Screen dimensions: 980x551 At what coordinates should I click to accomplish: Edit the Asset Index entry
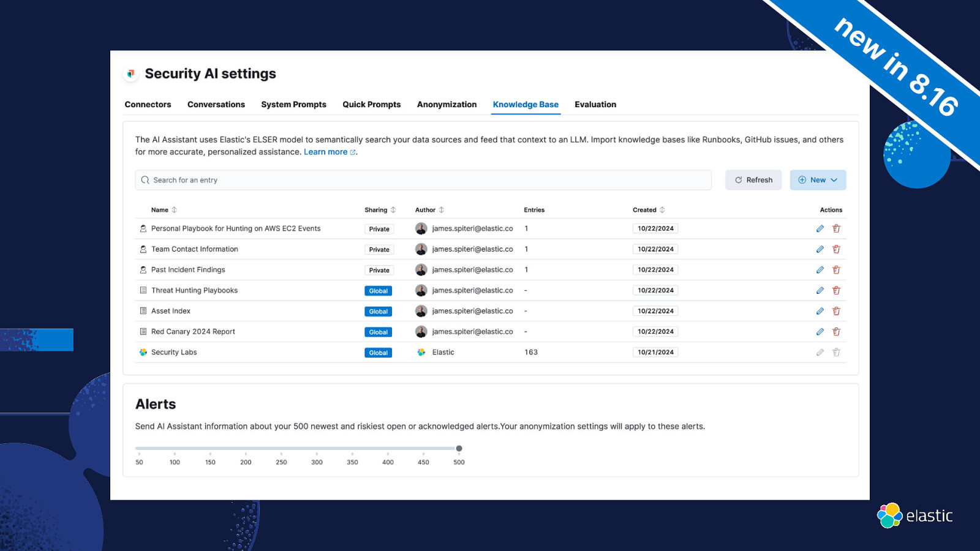(820, 311)
